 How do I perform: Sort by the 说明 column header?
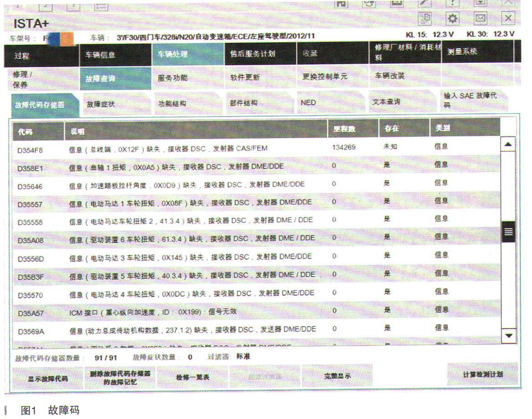pos(196,129)
